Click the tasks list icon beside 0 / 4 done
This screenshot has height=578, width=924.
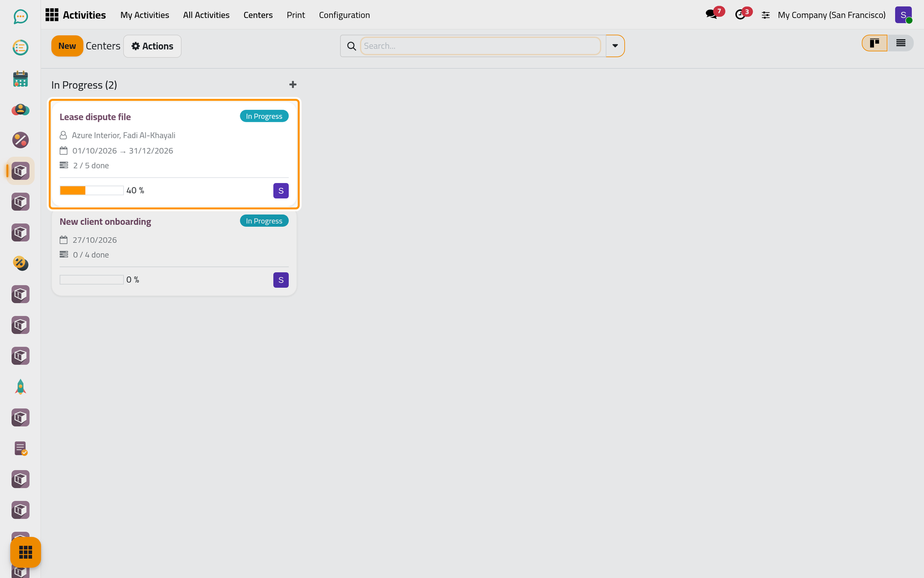[64, 254]
